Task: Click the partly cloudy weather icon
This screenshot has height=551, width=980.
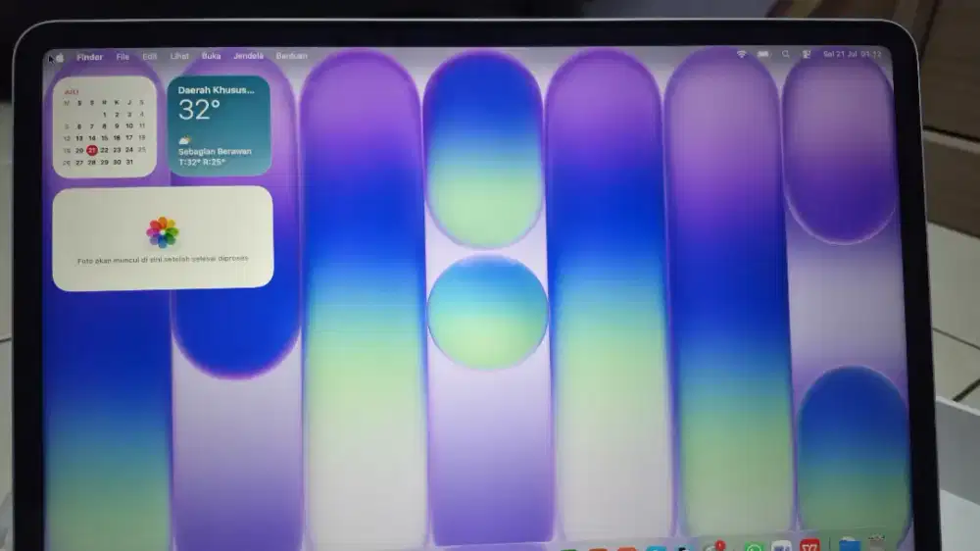Action: tap(185, 141)
